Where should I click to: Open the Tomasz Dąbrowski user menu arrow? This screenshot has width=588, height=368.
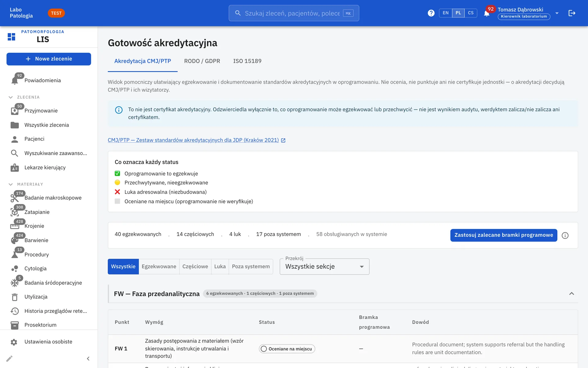557,13
